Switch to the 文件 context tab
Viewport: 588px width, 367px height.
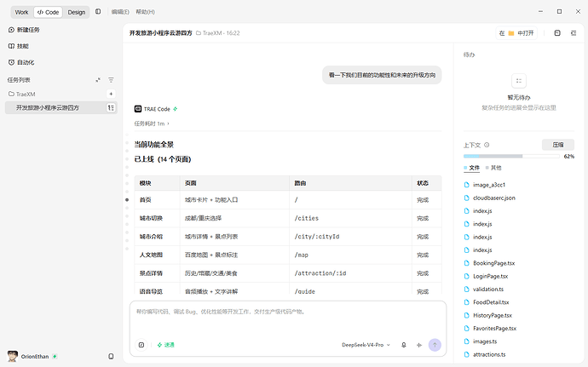click(x=472, y=168)
